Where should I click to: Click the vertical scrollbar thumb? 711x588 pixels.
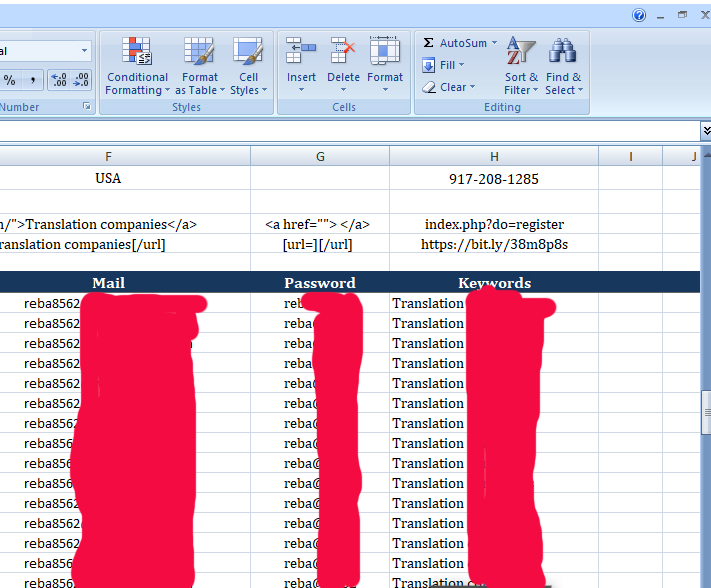coord(706,413)
